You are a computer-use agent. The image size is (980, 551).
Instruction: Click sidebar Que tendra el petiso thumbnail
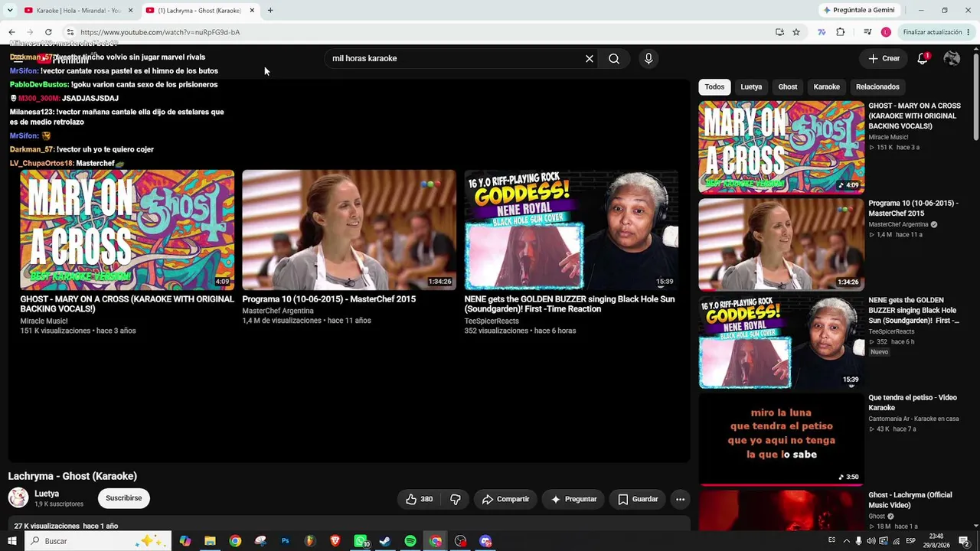pyautogui.click(x=782, y=439)
